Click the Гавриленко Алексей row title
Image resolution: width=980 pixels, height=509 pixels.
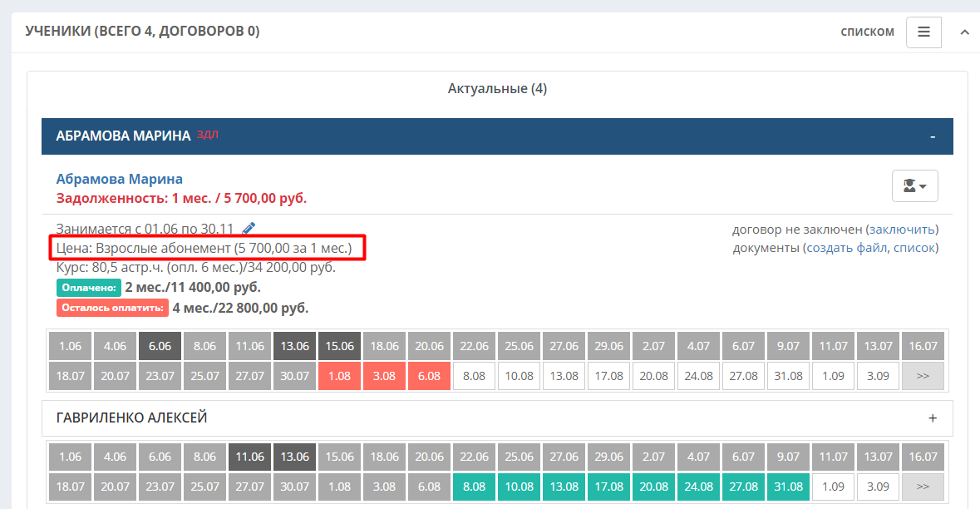pyautogui.click(x=131, y=418)
